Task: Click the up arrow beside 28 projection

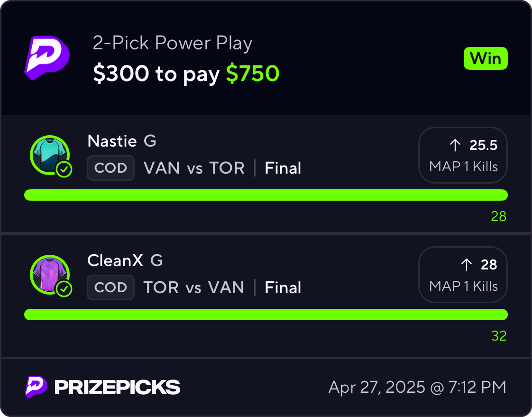Action: point(467,265)
